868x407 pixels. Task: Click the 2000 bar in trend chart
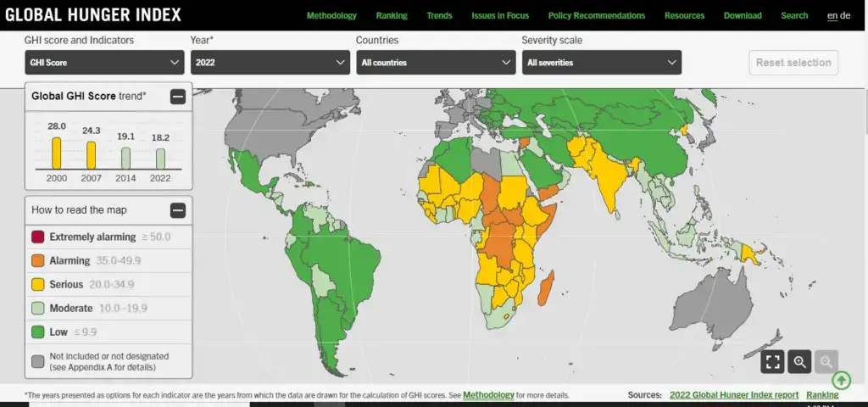57,153
